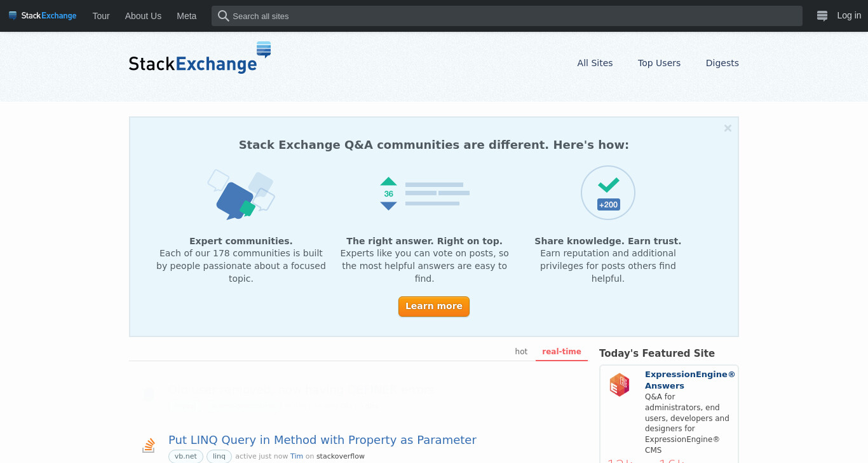Click the Stack Exchange logo in top bar
The width and height of the screenshot is (868, 463).
click(43, 15)
